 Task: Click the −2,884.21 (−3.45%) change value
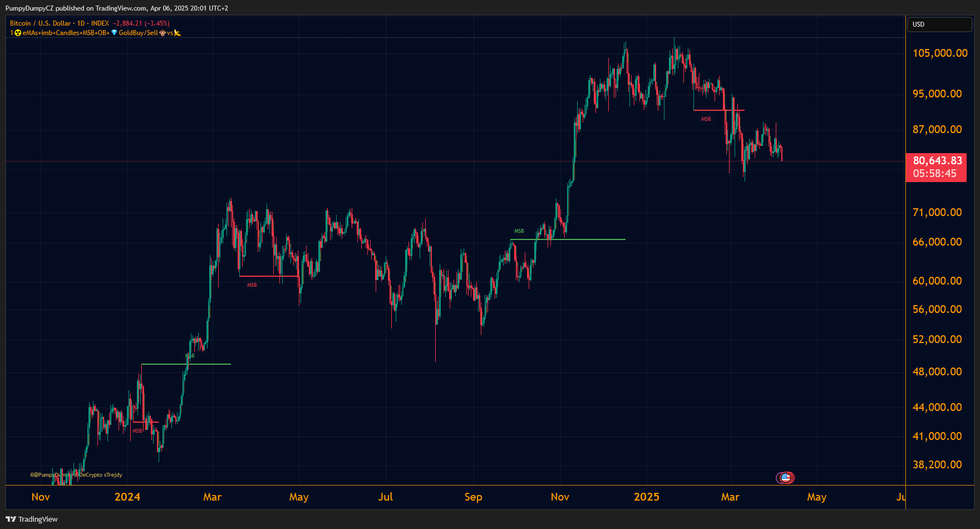click(141, 23)
